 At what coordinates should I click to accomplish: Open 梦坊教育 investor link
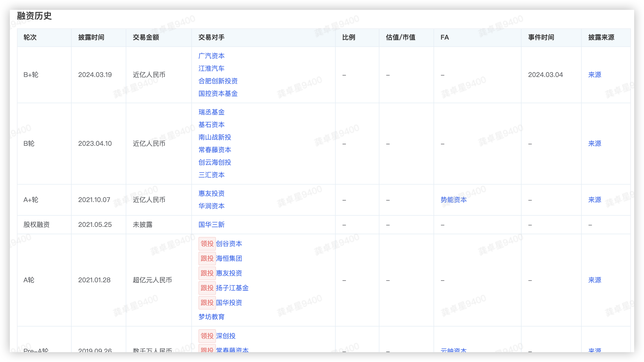click(211, 317)
